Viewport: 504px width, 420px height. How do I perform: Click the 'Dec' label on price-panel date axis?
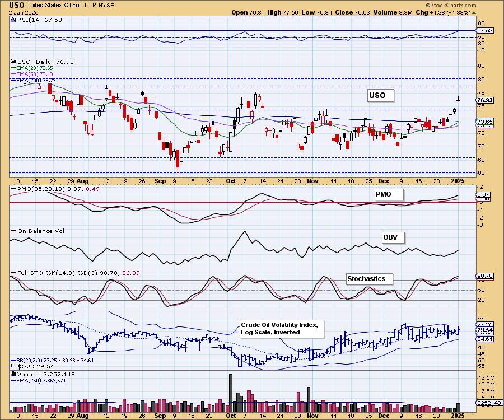pyautogui.click(x=384, y=181)
